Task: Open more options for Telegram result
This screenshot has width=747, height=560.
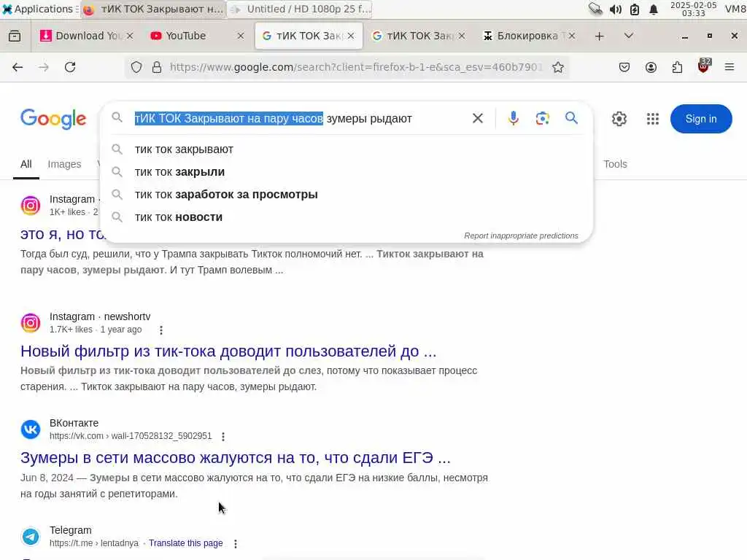Action: 236,543
